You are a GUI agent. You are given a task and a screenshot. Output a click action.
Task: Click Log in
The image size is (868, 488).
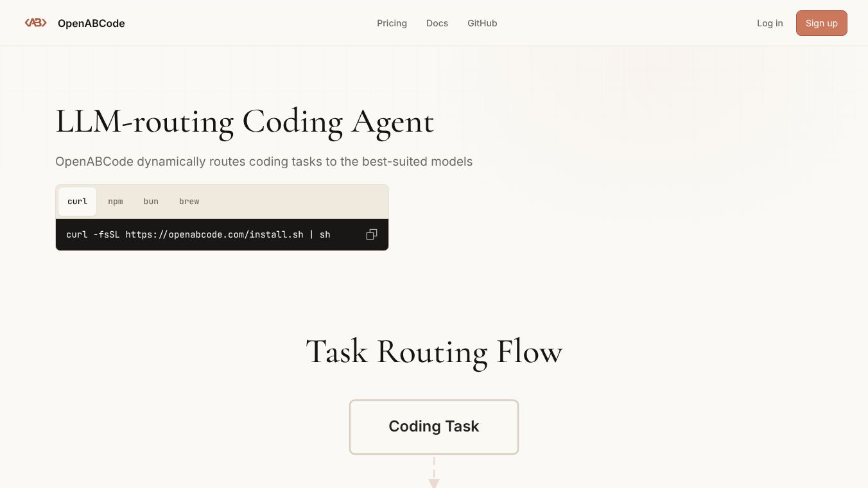click(x=770, y=23)
